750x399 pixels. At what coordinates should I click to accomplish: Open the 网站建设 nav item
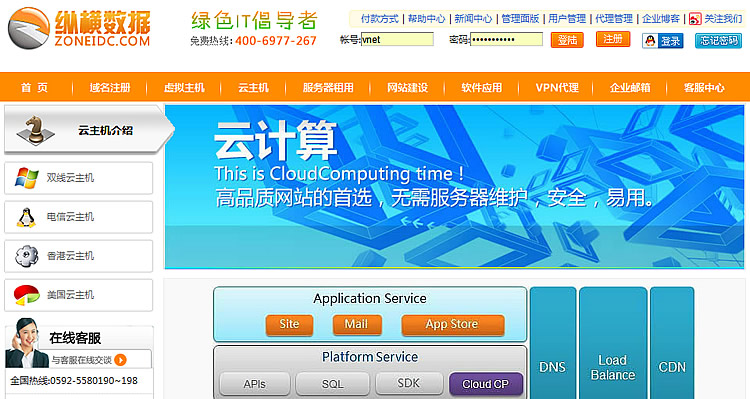tap(408, 88)
